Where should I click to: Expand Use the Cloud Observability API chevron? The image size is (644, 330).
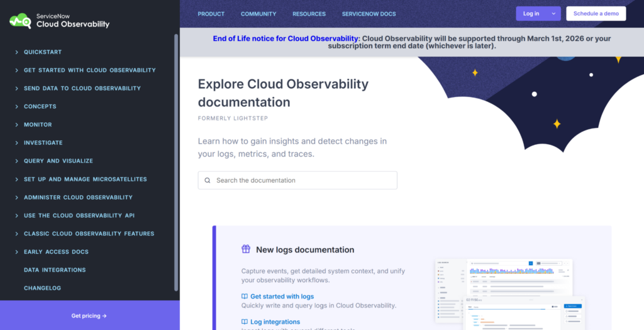17,215
